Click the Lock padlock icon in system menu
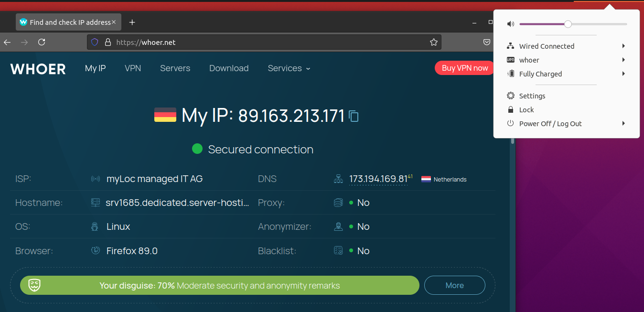644x312 pixels. 511,109
